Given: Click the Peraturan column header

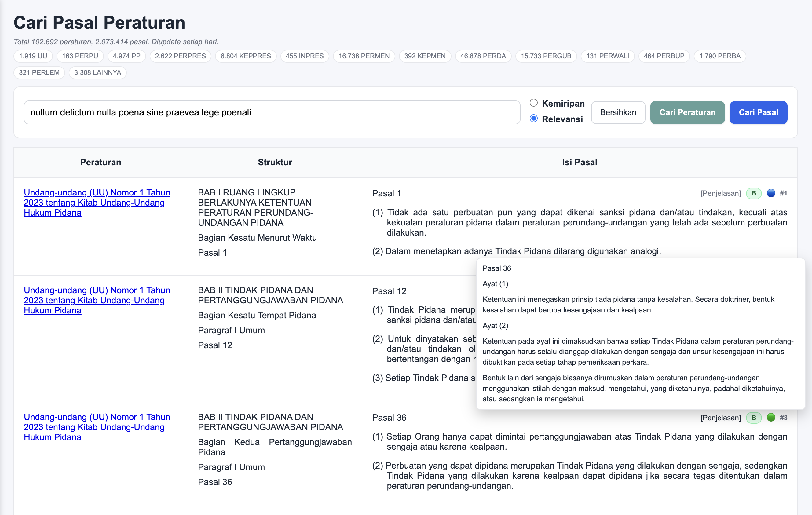Looking at the screenshot, I should (101, 162).
